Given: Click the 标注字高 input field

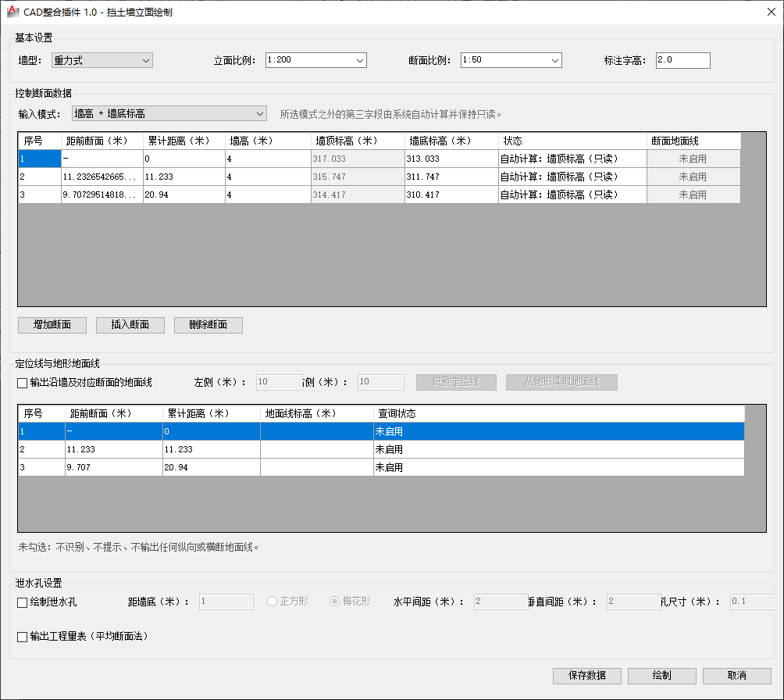Looking at the screenshot, I should (683, 60).
